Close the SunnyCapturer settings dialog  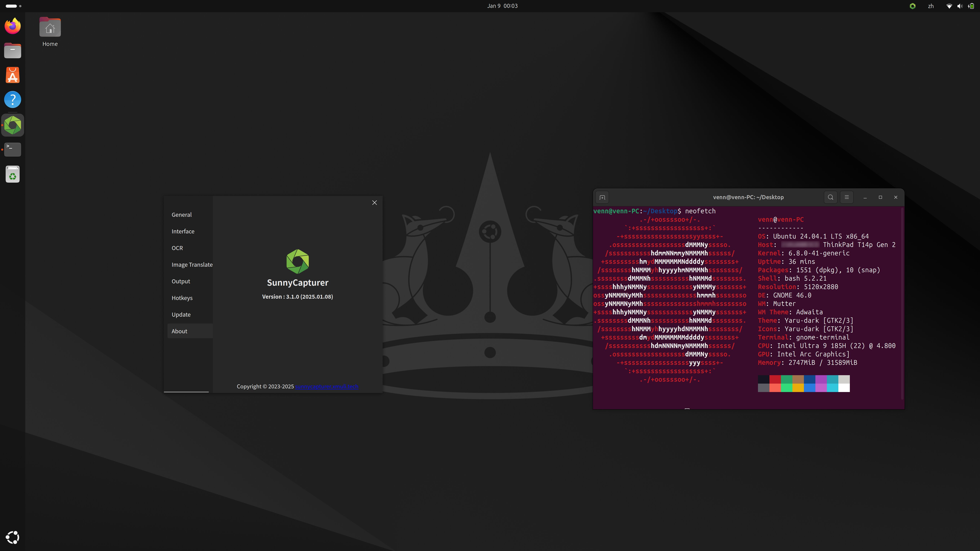(374, 203)
